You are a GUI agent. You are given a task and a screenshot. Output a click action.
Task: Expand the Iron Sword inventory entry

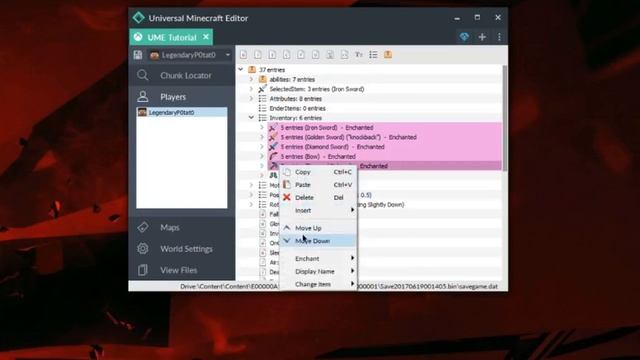(x=262, y=127)
